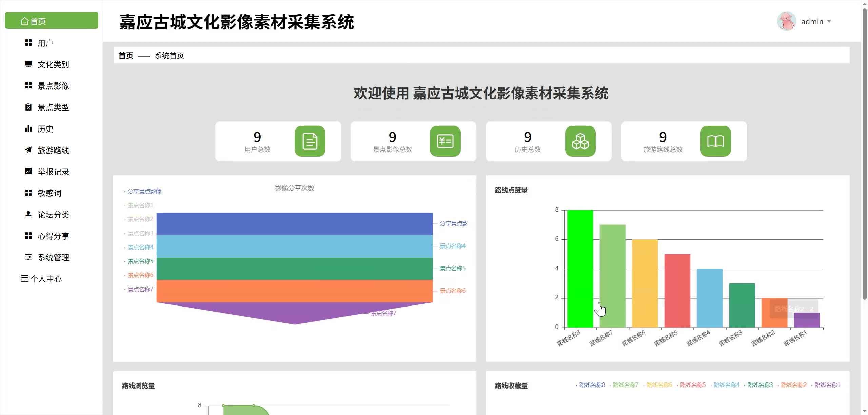Click the open book icon for 旅游路线总数
Screen dimensions: 868x415
point(715,141)
